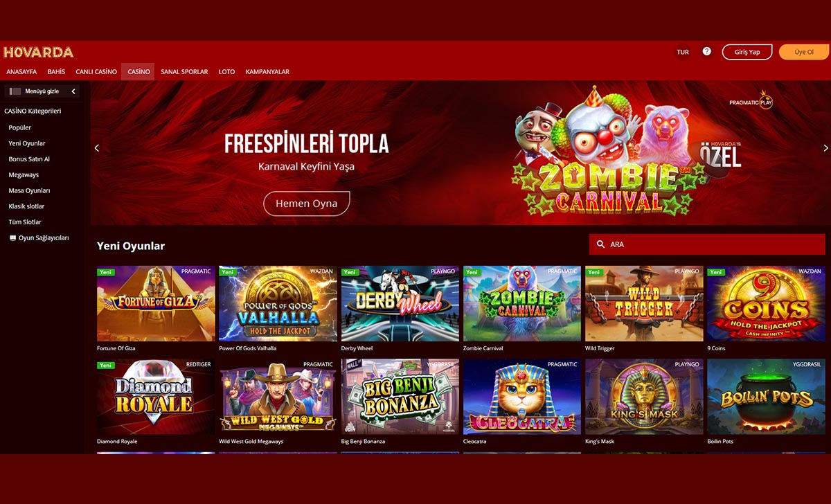Click the Hemen Oyna banner button
Viewport: 831px width, 504px height.
(307, 204)
